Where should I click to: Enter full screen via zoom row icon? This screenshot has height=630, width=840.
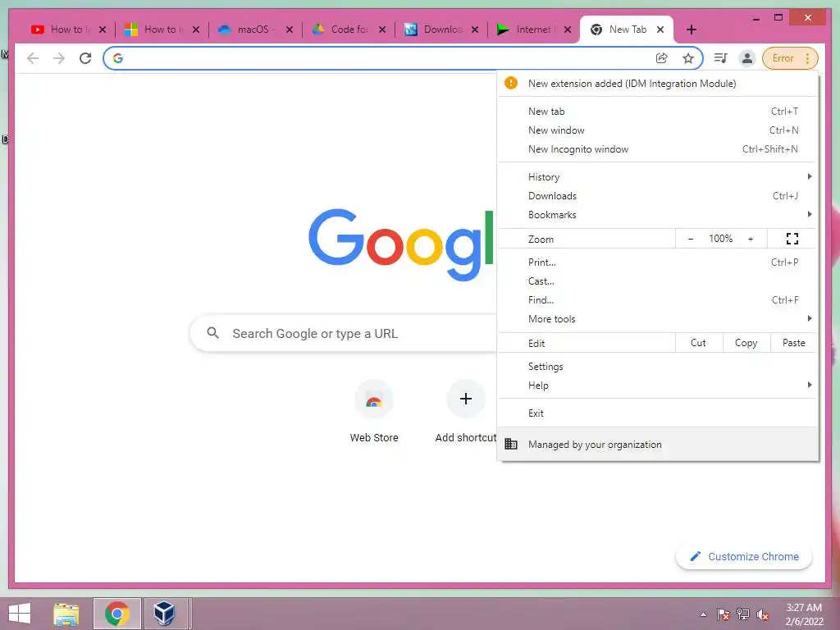[792, 239]
